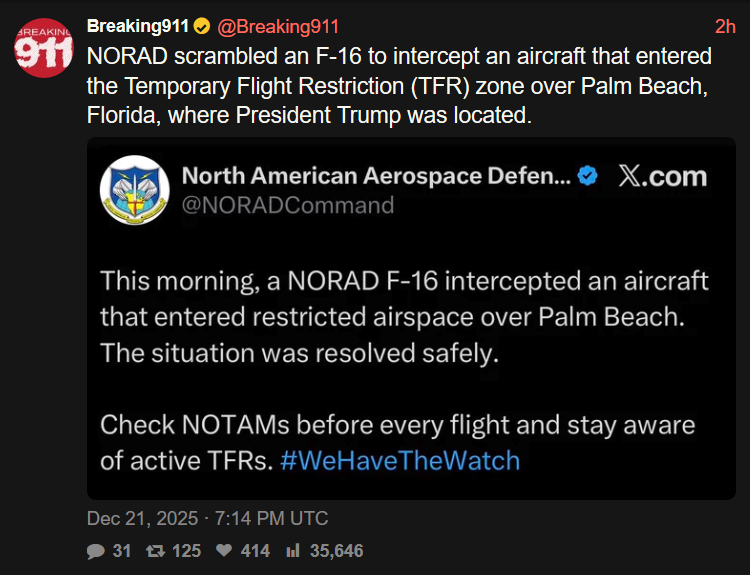Click the 125 repost count number
Screen dimensions: 750x575
point(186,551)
